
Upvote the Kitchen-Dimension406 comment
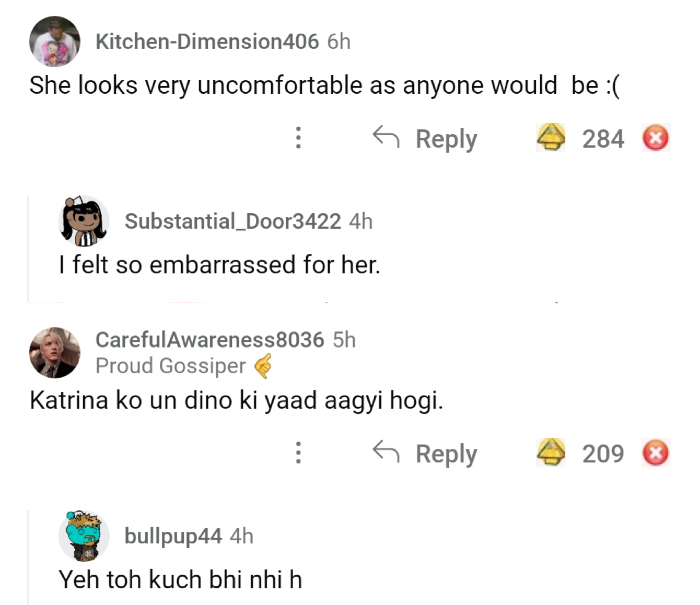pos(552,138)
